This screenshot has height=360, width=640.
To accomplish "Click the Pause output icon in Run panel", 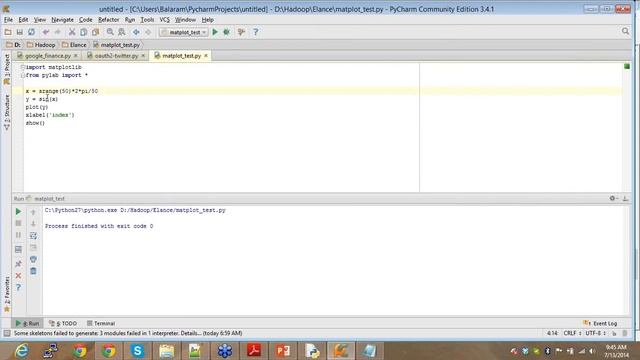I will [x=18, y=235].
